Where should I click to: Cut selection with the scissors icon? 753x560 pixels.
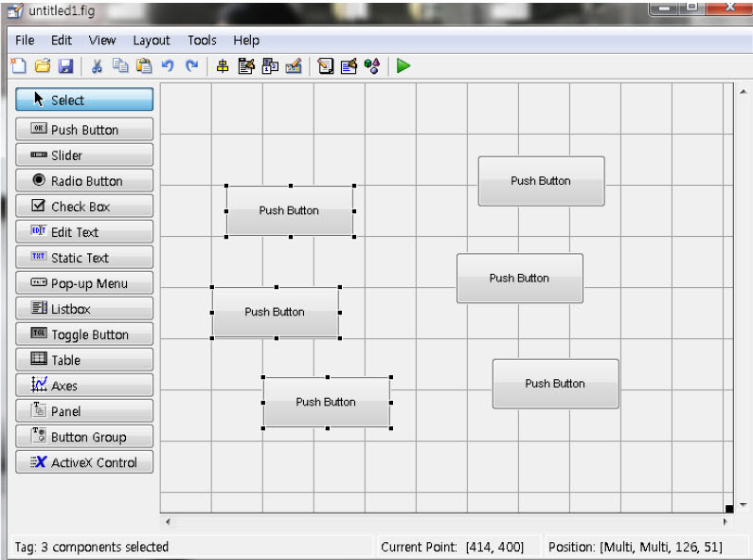pyautogui.click(x=97, y=65)
